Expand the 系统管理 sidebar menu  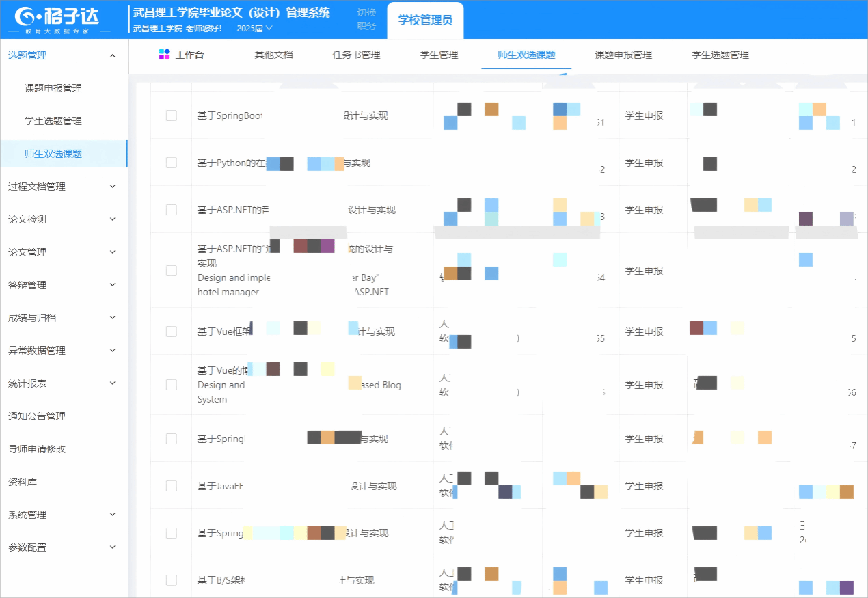click(113, 515)
